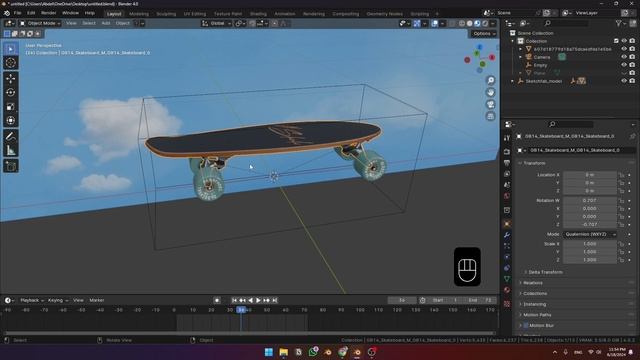Expand Sketchfab_model in outliner
The height and width of the screenshot is (360, 640).
[x=513, y=81]
